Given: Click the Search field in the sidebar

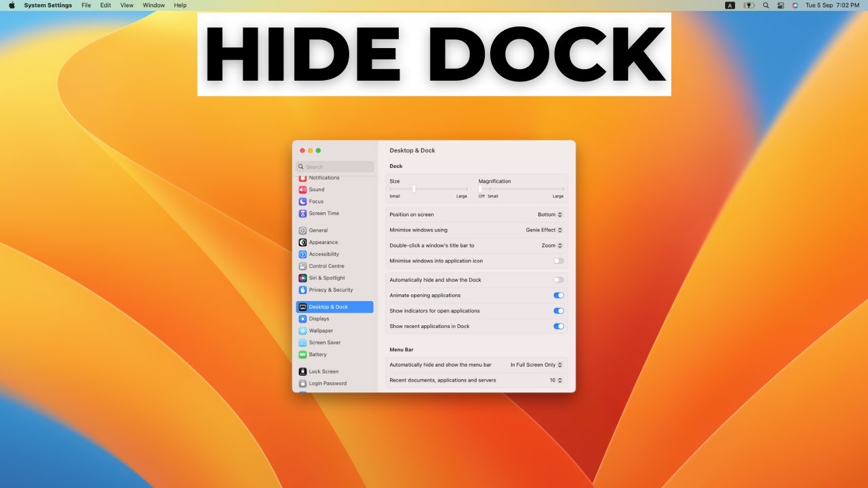Looking at the screenshot, I should pyautogui.click(x=335, y=167).
